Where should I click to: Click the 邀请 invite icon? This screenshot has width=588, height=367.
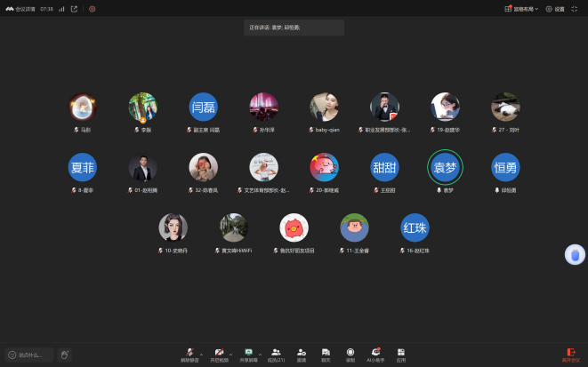pos(302,354)
